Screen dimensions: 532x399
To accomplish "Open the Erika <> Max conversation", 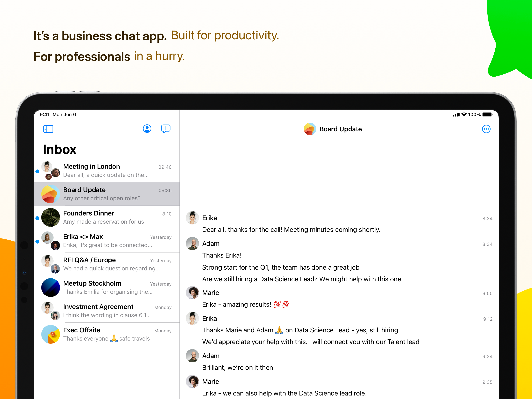I will [107, 241].
